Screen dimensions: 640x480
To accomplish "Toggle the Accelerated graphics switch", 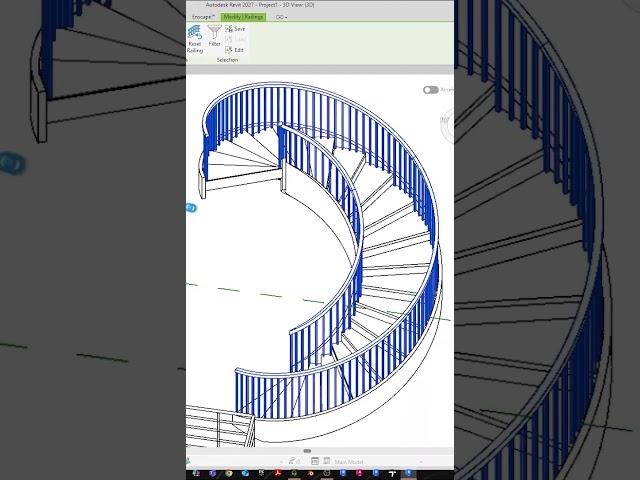I will [431, 90].
